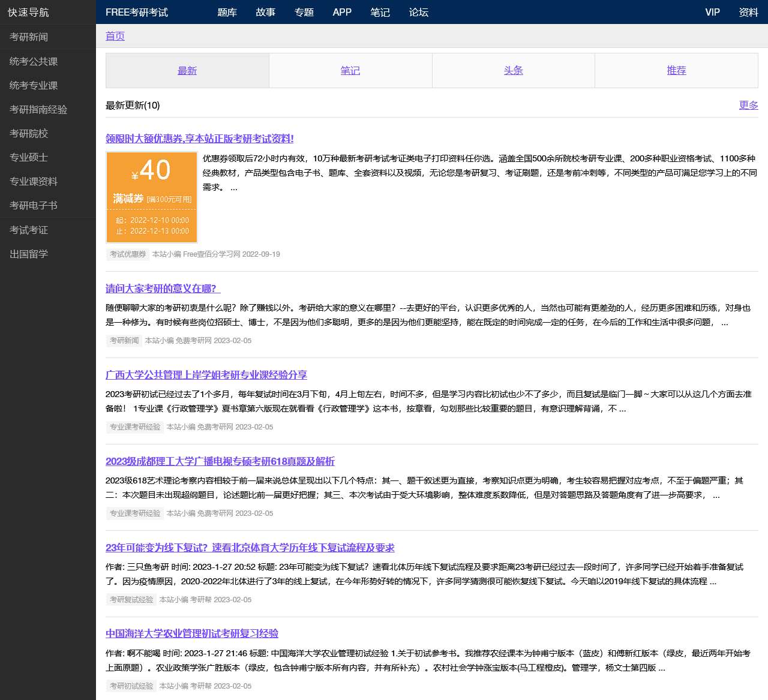Open the 中国海洋大学农业管理初试 article

click(x=192, y=633)
